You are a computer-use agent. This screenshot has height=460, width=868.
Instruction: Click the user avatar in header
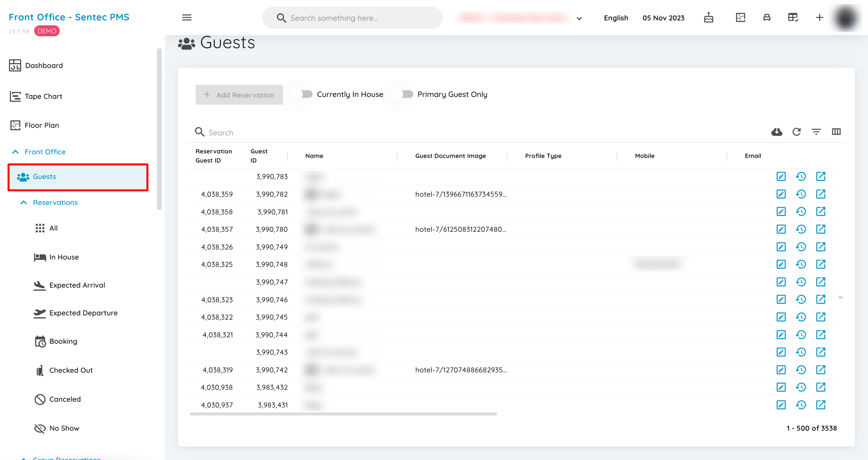point(845,18)
